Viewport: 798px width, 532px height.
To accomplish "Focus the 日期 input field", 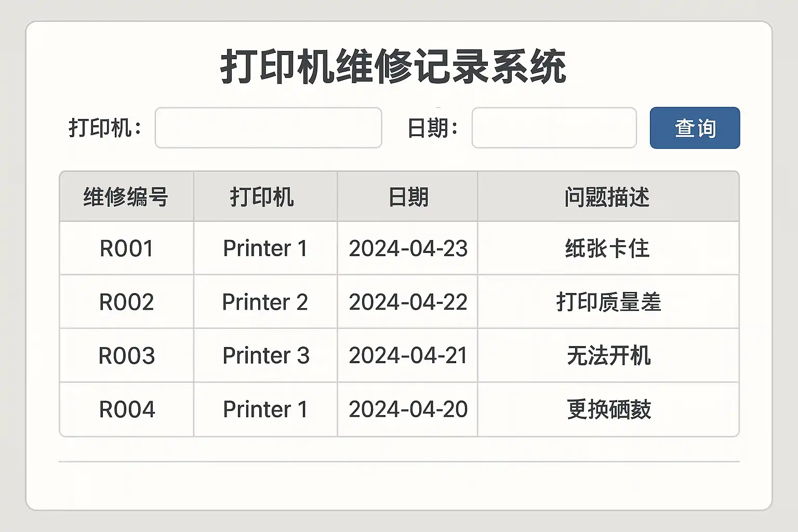I will [x=554, y=128].
